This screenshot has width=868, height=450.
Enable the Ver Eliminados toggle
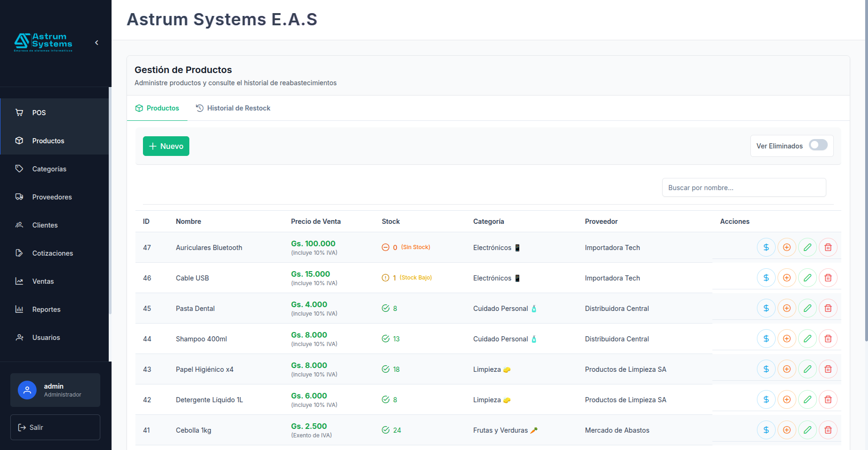click(x=818, y=146)
